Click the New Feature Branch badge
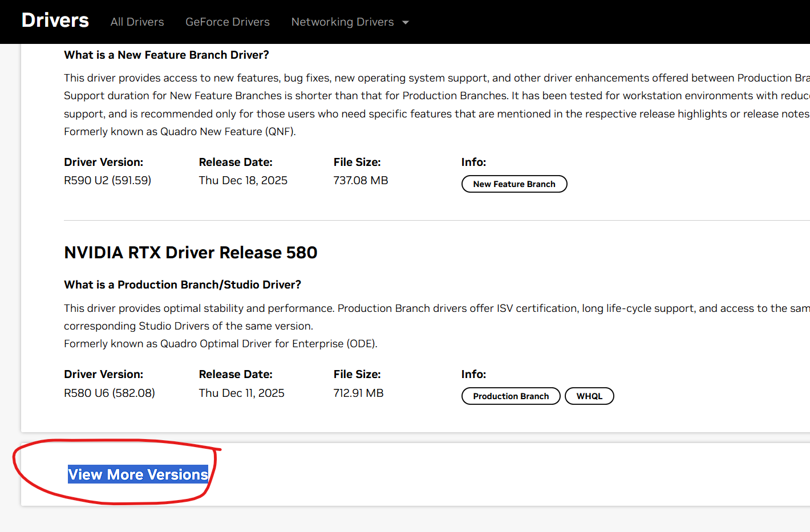The width and height of the screenshot is (810, 532). tap(514, 184)
